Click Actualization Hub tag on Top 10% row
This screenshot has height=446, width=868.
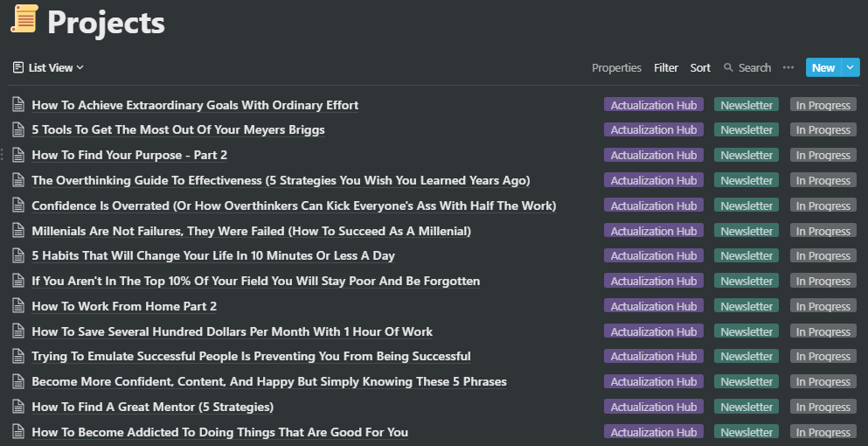654,281
